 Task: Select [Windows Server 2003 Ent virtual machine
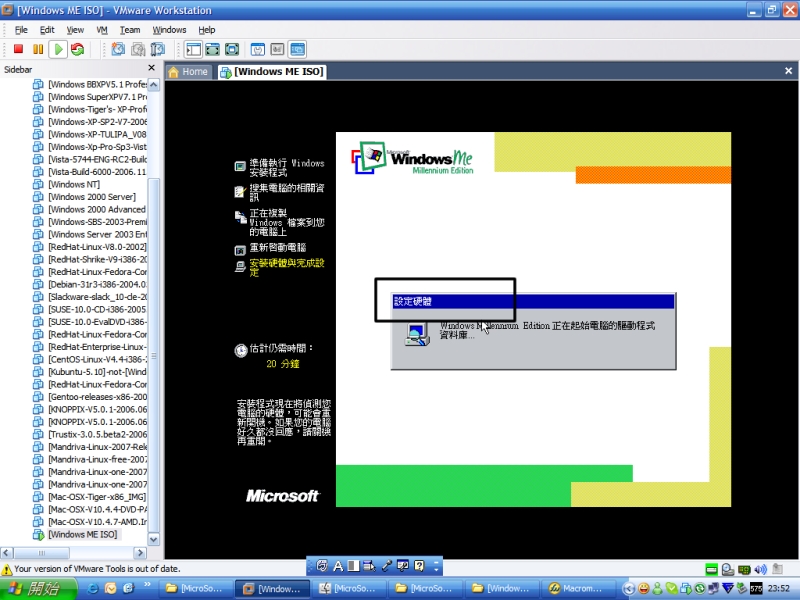pyautogui.click(x=97, y=234)
